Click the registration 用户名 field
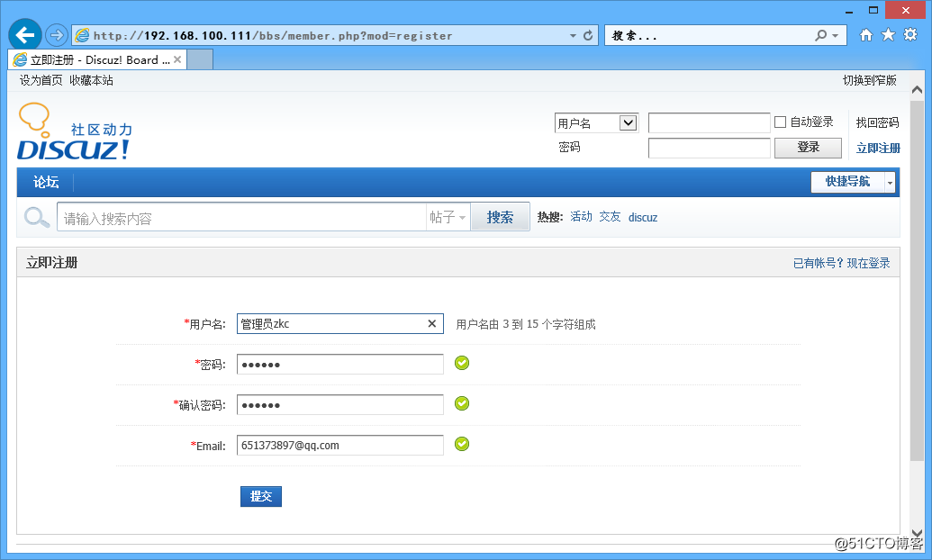 pyautogui.click(x=340, y=323)
